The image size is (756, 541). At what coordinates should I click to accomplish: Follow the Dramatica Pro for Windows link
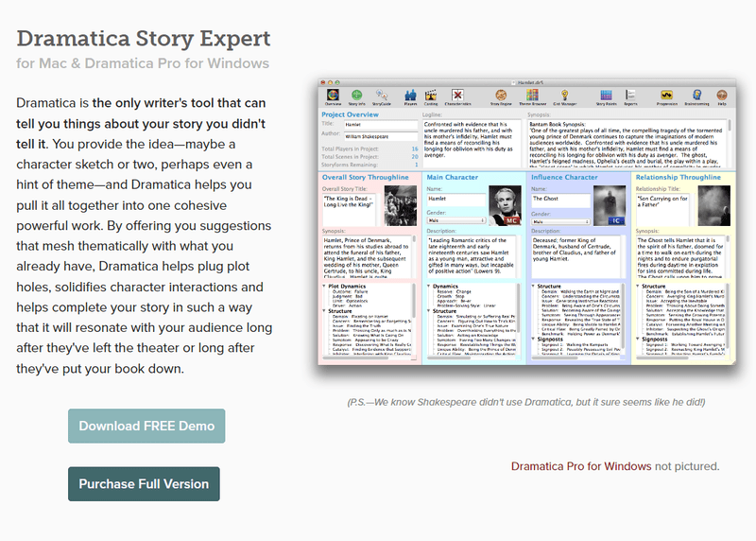click(581, 466)
